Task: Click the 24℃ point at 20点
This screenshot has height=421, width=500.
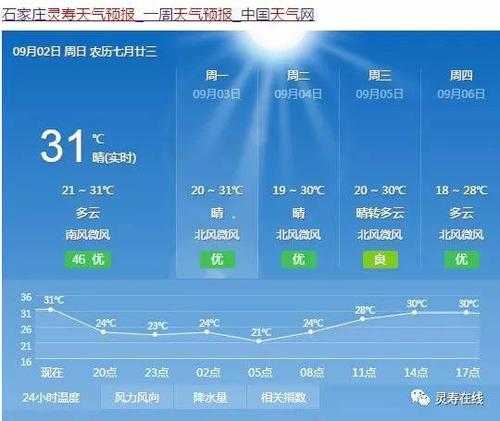Action: pyautogui.click(x=103, y=332)
